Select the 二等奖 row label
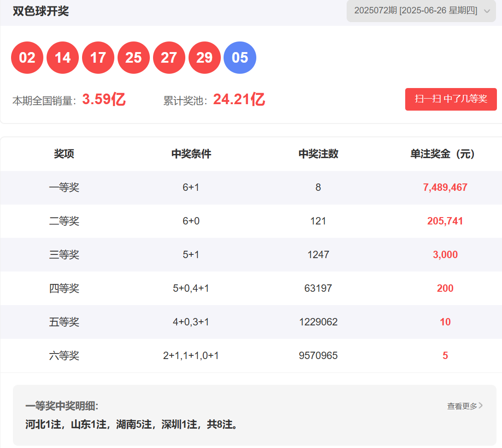The width and height of the screenshot is (502, 448). 64,221
